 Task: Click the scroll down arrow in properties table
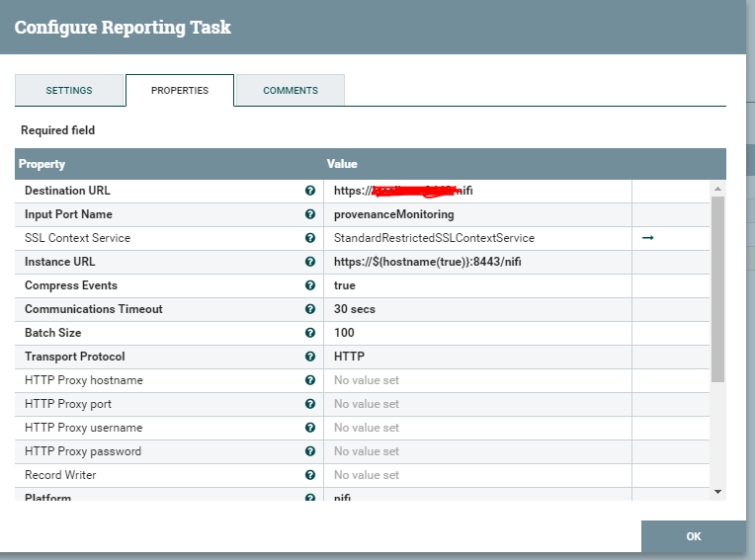718,491
